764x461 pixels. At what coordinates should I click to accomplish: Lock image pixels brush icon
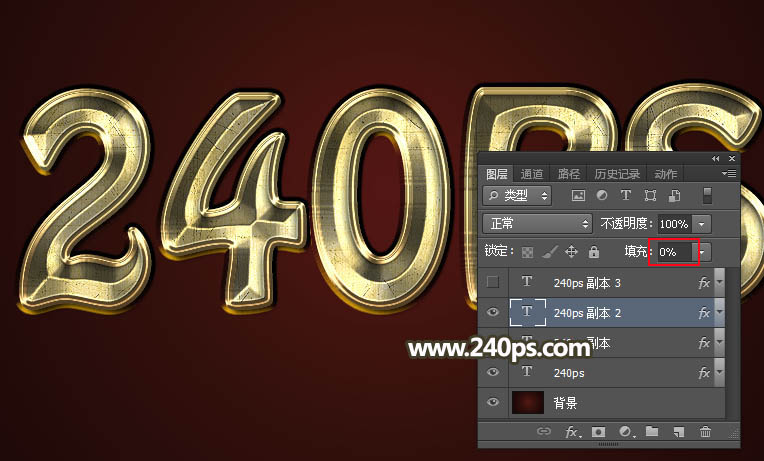click(550, 252)
